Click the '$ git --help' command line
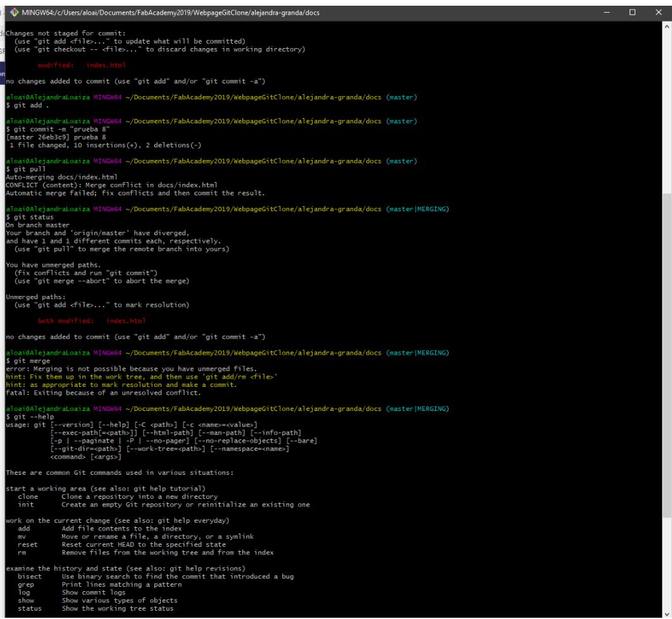Viewport: 672px width, 619px height. pos(30,417)
